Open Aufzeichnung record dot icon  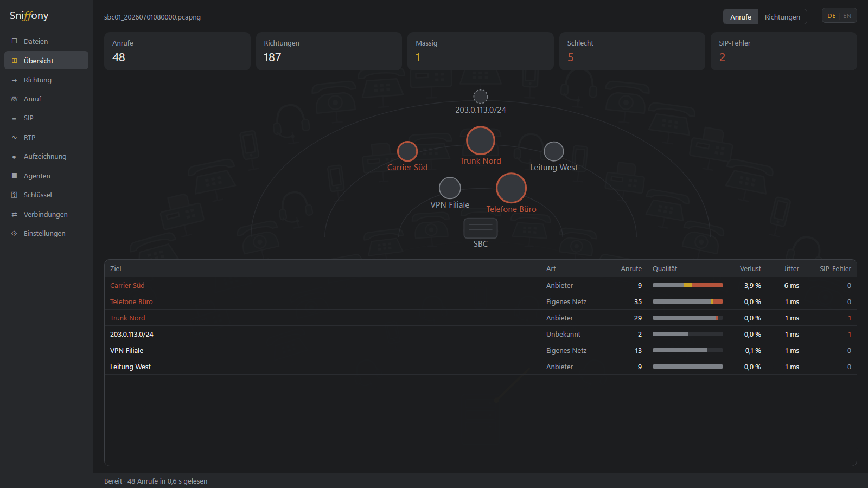[x=14, y=157]
